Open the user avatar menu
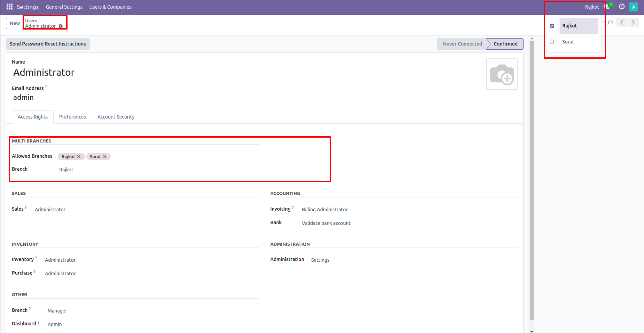Screen dimensions: 644x333 pos(634,7)
